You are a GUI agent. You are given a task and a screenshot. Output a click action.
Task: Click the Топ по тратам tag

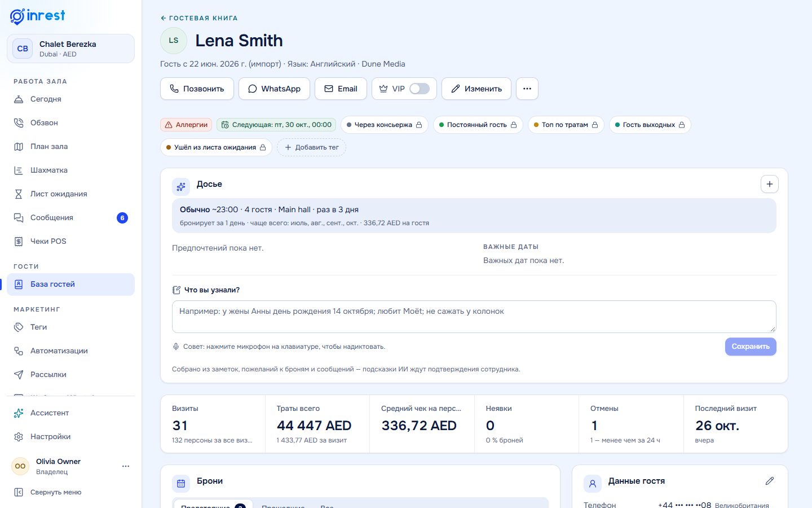point(566,125)
